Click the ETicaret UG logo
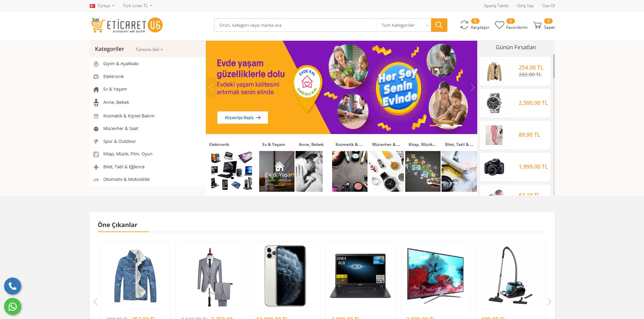The height and width of the screenshot is (319, 644). (x=127, y=25)
